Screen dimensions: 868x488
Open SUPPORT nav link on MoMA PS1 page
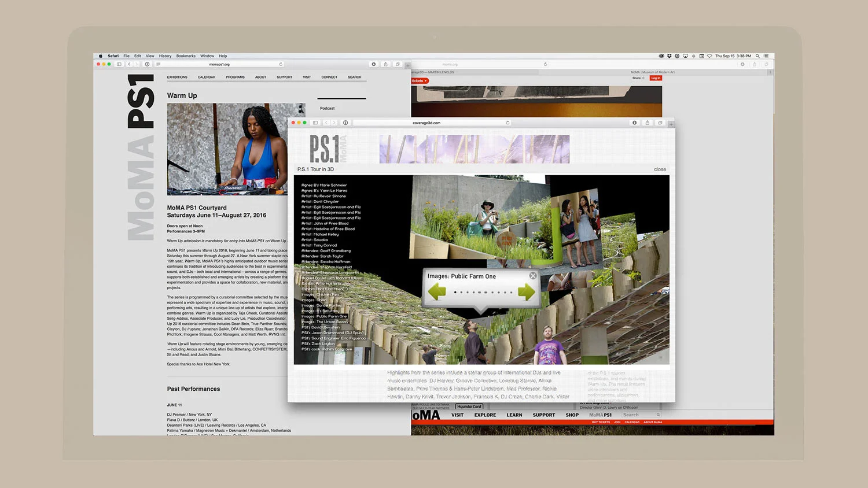tap(284, 77)
